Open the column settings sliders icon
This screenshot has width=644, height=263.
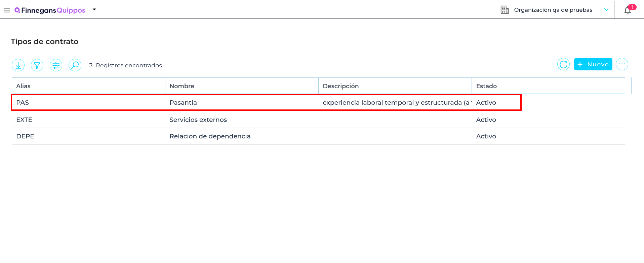pyautogui.click(x=56, y=65)
